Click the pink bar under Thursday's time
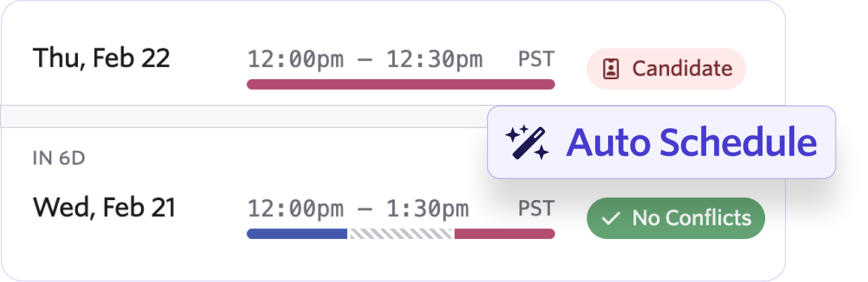Screen dimensions: 868x282 click(400, 85)
